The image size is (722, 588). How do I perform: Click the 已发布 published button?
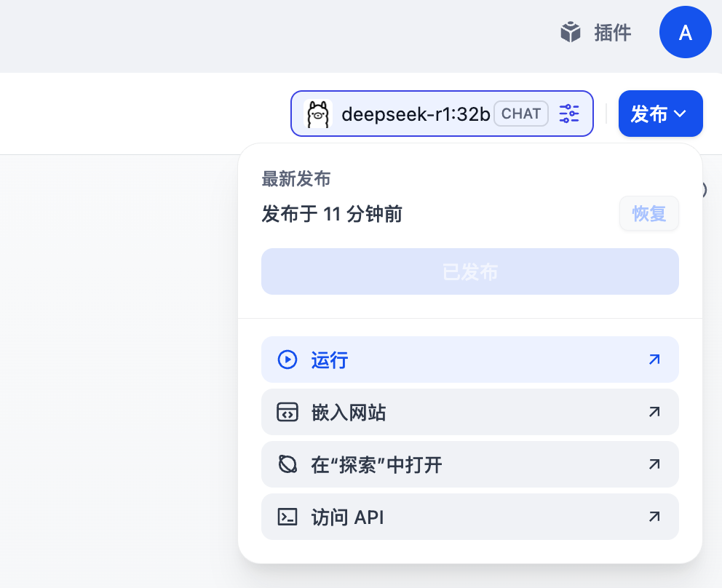click(x=469, y=271)
